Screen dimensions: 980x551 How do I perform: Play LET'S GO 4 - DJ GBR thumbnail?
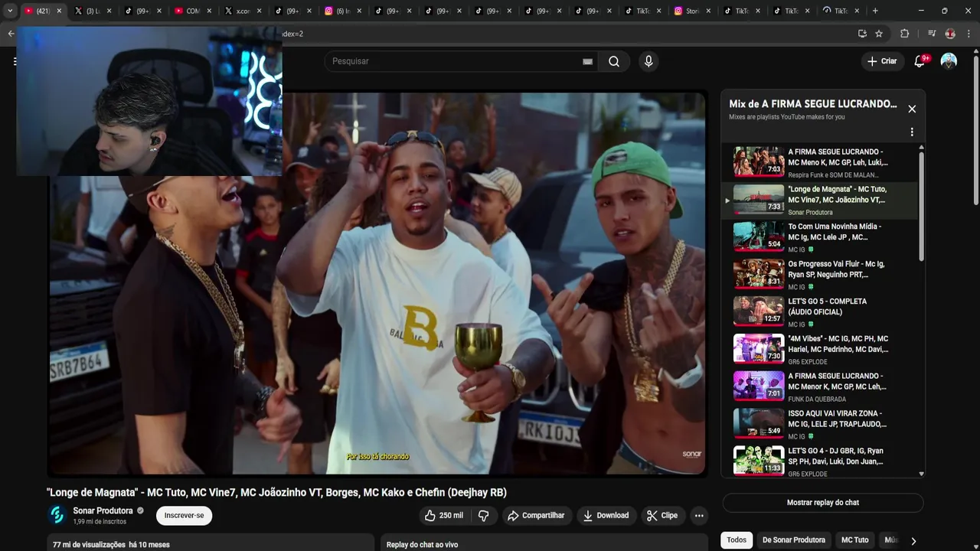tap(759, 461)
